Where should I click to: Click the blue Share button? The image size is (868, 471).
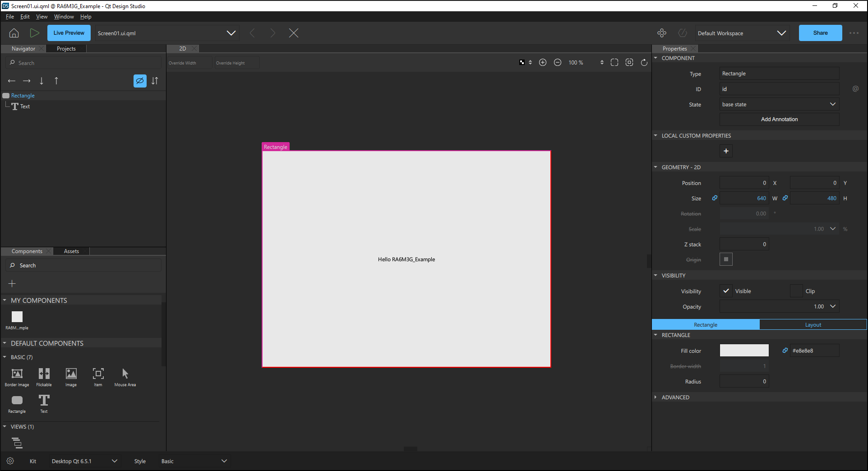[820, 33]
